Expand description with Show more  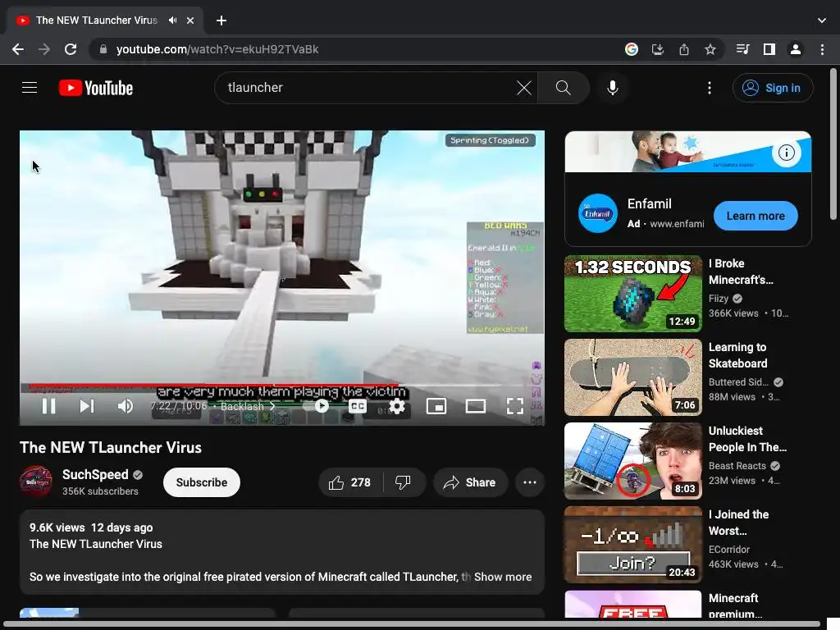pos(503,577)
